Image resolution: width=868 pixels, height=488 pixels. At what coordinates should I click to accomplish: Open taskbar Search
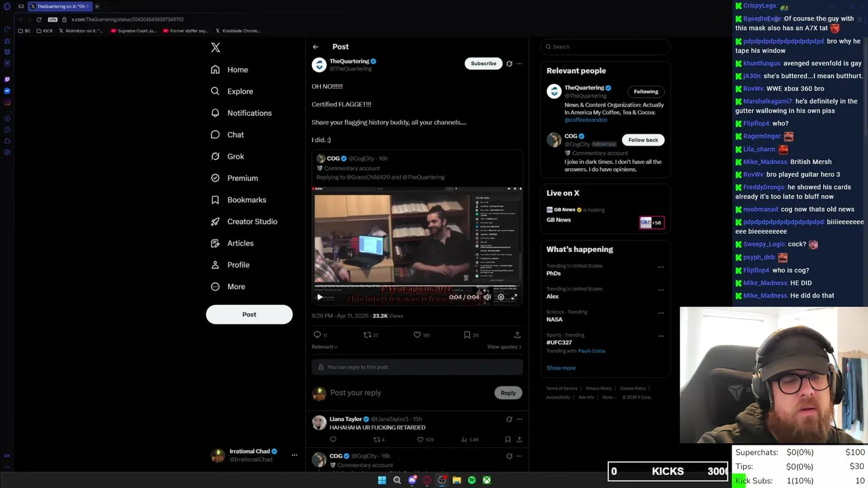click(x=397, y=481)
